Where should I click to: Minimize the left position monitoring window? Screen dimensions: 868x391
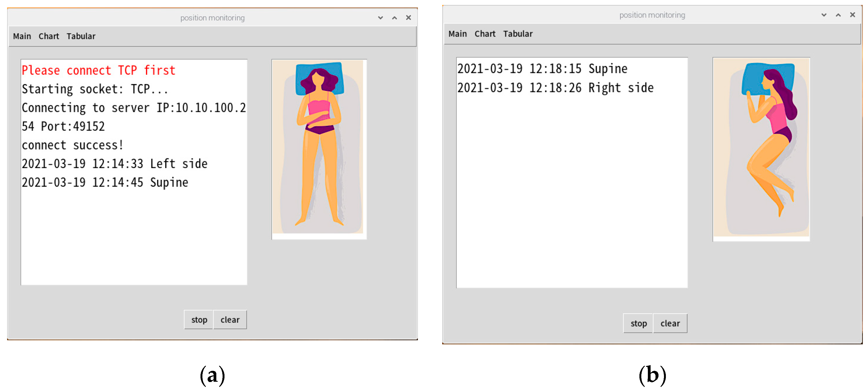tap(381, 18)
